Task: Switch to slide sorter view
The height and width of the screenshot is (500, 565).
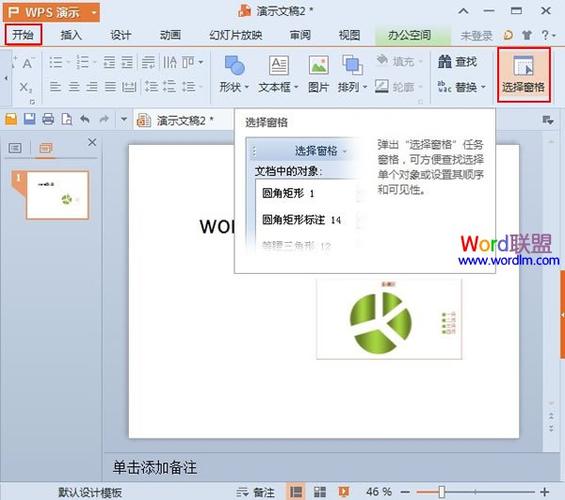Action: 320,491
